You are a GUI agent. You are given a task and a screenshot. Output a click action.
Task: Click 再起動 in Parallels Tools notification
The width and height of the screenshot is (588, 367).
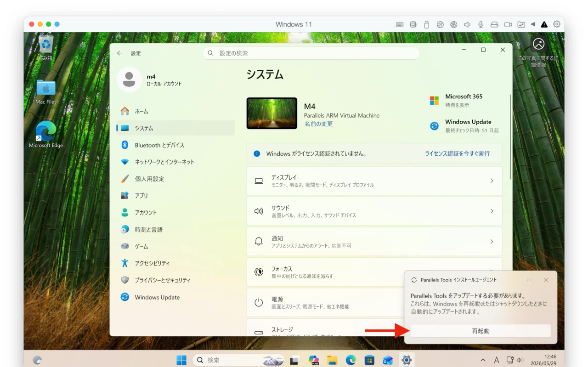pos(481,331)
